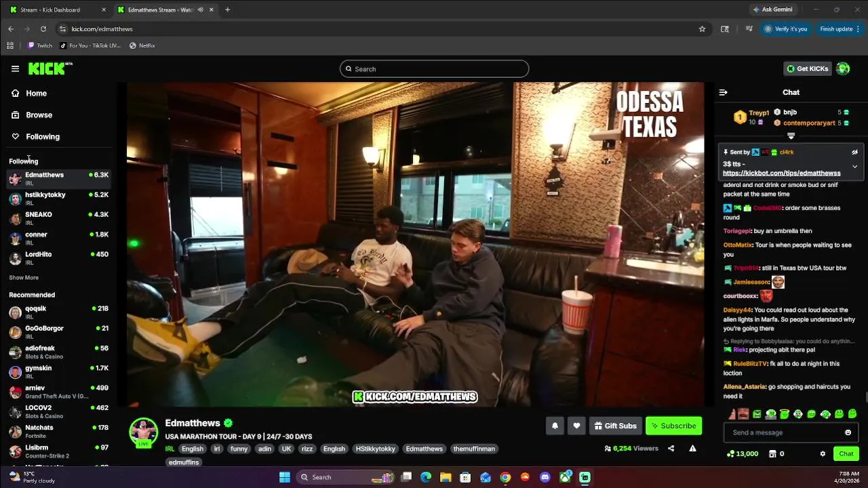
Task: Click Ask Gemini in title bar
Action: pyautogui.click(x=772, y=9)
